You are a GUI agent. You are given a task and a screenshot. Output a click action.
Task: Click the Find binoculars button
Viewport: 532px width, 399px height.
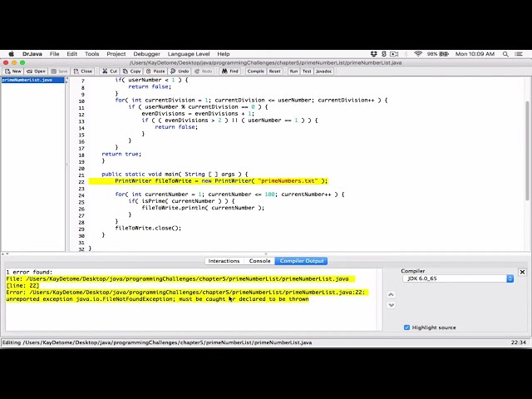[x=230, y=71]
